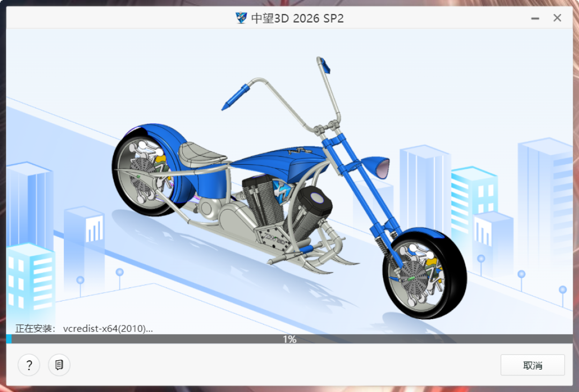
Task: Click the ZW3D logo in title bar
Action: pyautogui.click(x=241, y=18)
